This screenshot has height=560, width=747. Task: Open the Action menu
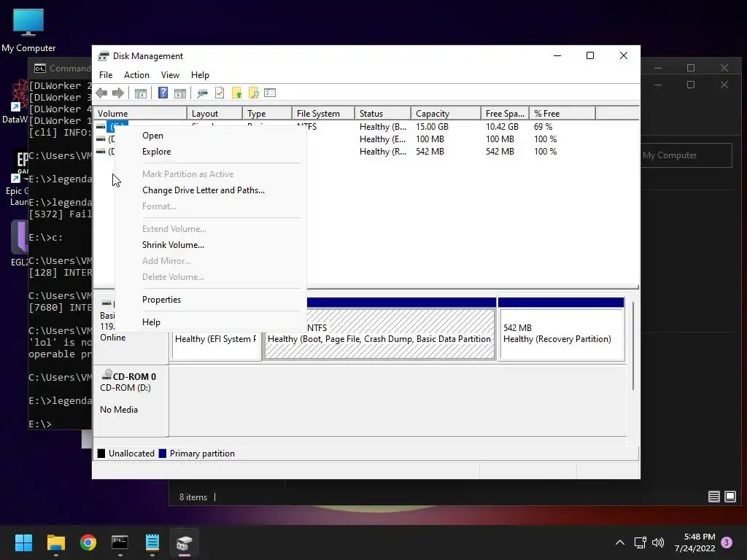[x=136, y=75]
